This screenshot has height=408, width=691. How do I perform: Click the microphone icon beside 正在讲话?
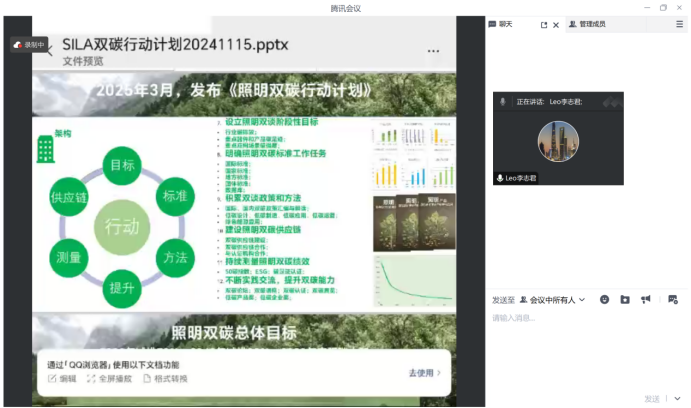point(502,102)
